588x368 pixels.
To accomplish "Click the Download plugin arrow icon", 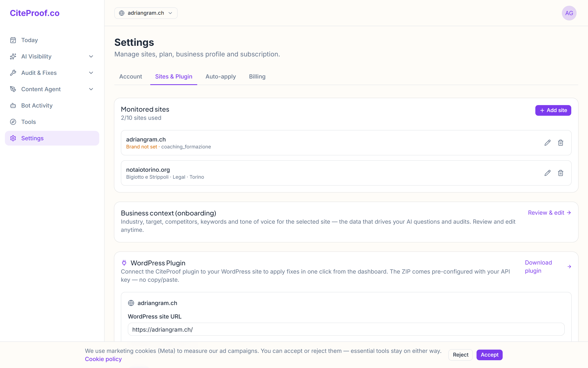I will pos(569,267).
